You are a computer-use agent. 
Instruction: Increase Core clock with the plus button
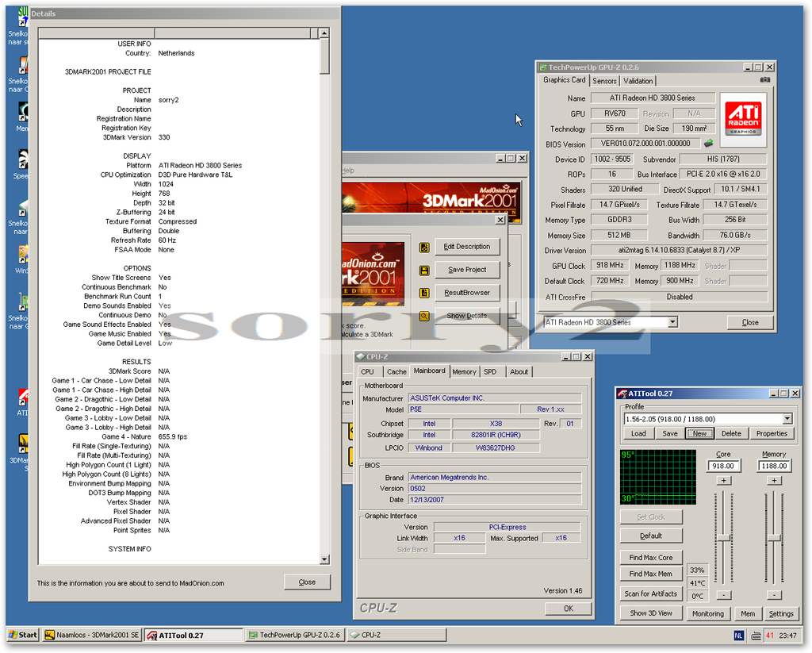click(723, 481)
